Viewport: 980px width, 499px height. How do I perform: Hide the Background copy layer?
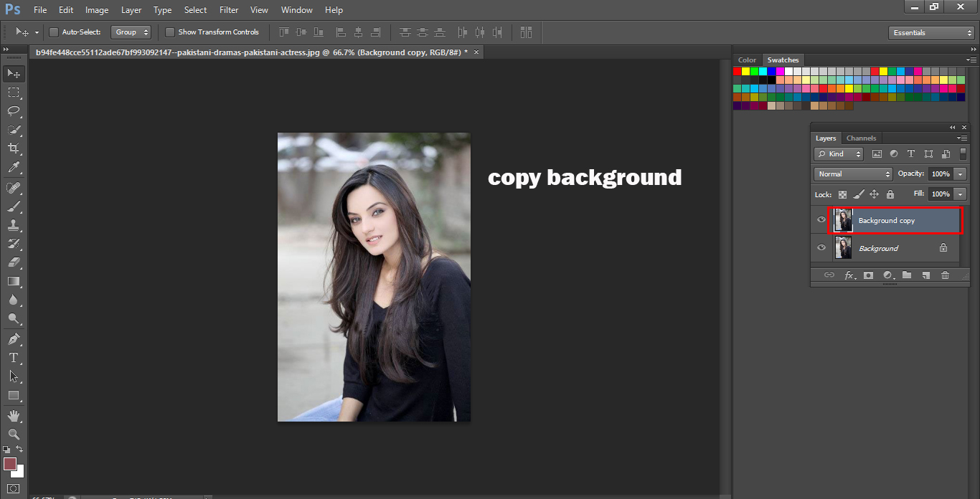[x=820, y=220]
